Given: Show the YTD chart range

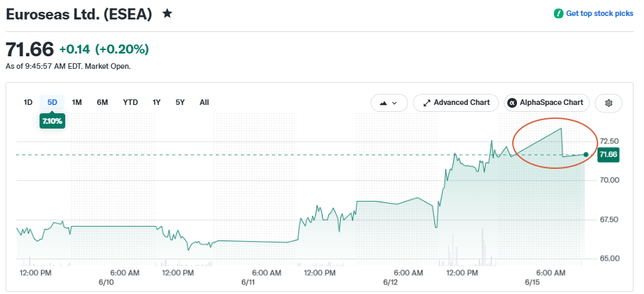Looking at the screenshot, I should point(130,102).
